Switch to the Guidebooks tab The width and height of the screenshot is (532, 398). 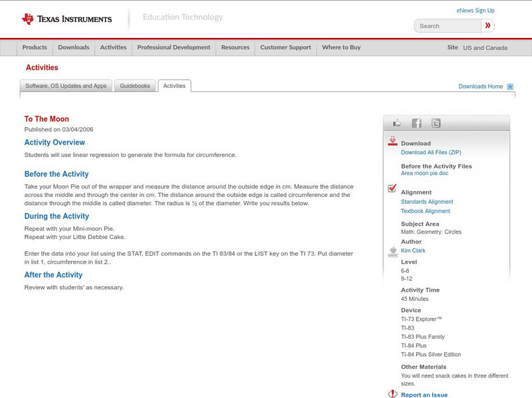pyautogui.click(x=134, y=85)
